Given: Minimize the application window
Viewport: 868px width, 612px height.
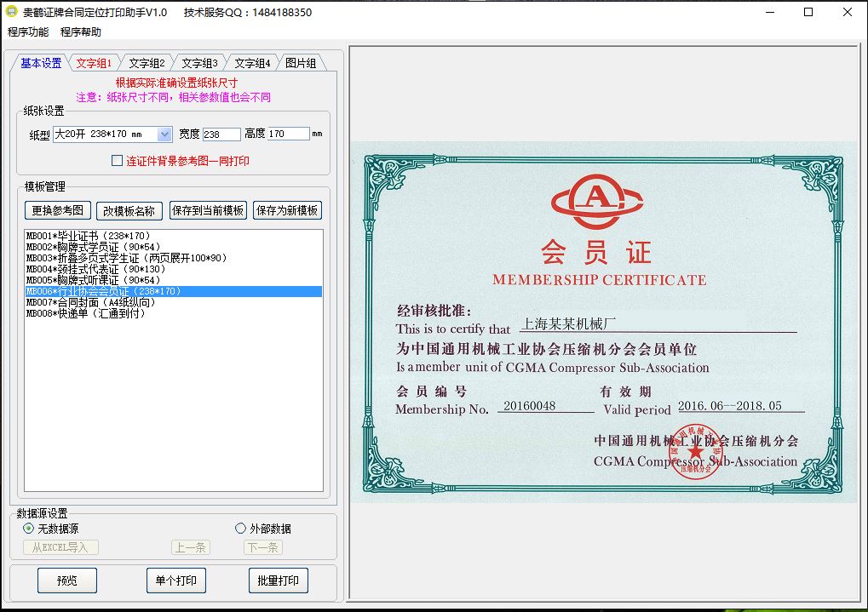Looking at the screenshot, I should [769, 12].
